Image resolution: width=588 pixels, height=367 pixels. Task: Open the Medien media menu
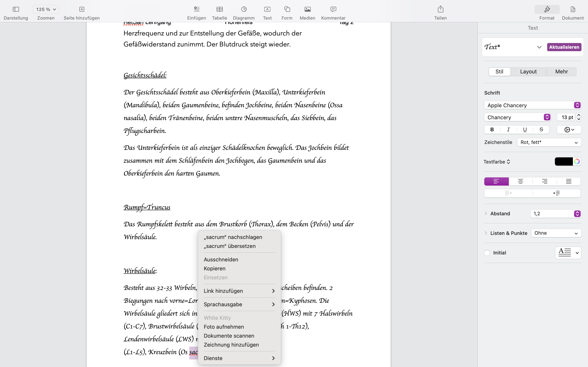(307, 9)
